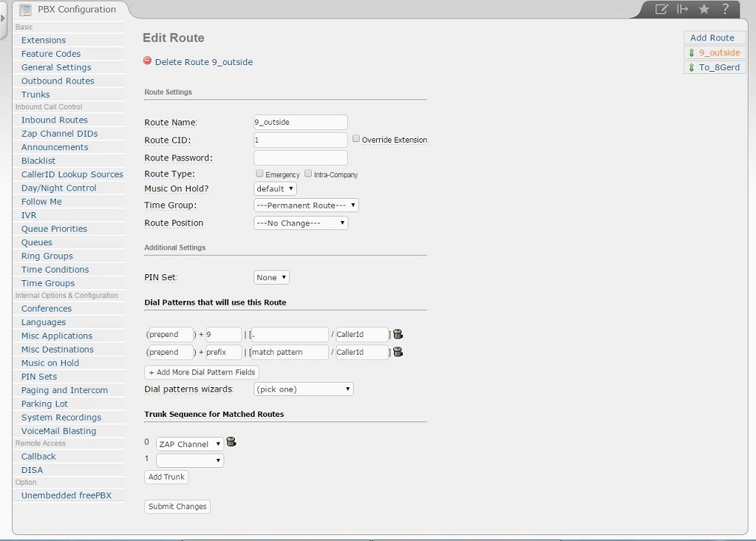Viewport: 756px width, 541px height.
Task: Open the Route Position dropdown
Action: [x=300, y=223]
